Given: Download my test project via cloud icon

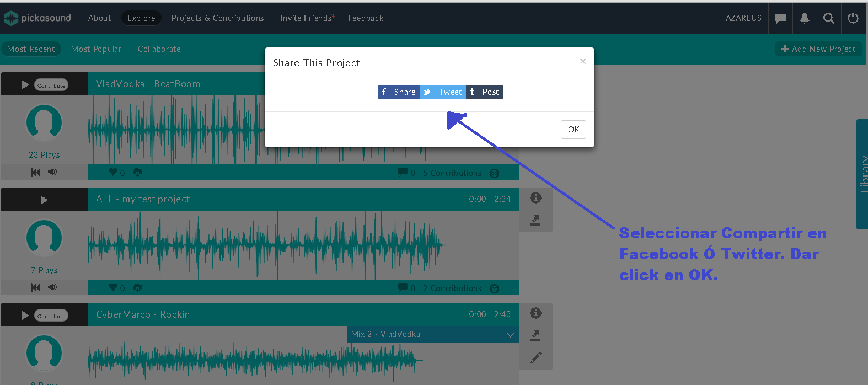Looking at the screenshot, I should coord(138,287).
